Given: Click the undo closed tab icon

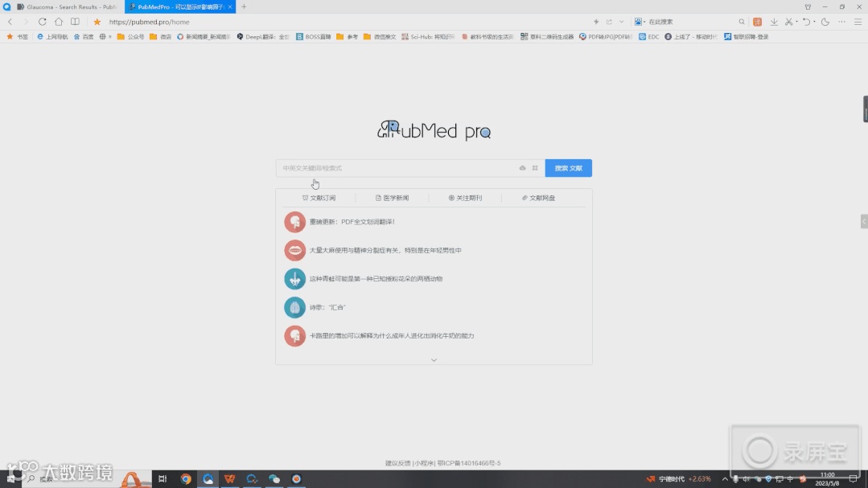Looking at the screenshot, I should tap(807, 22).
